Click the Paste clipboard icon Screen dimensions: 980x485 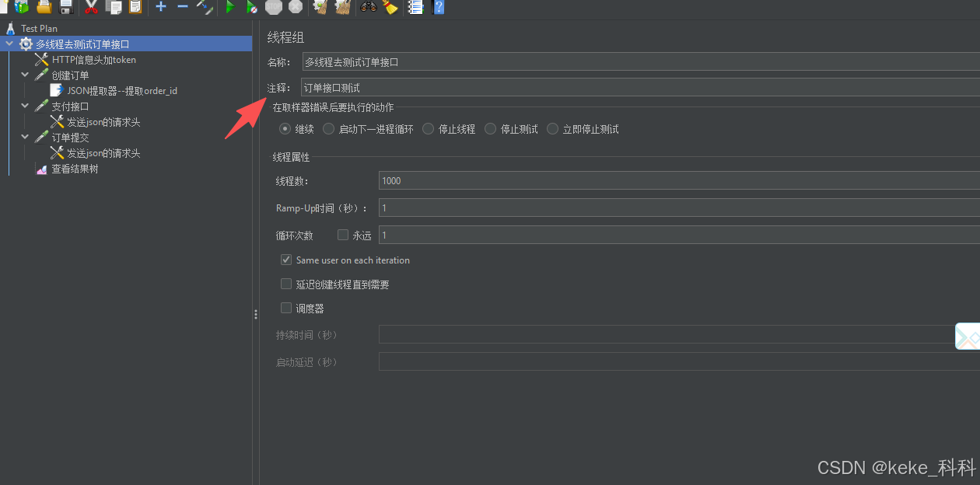point(135,7)
